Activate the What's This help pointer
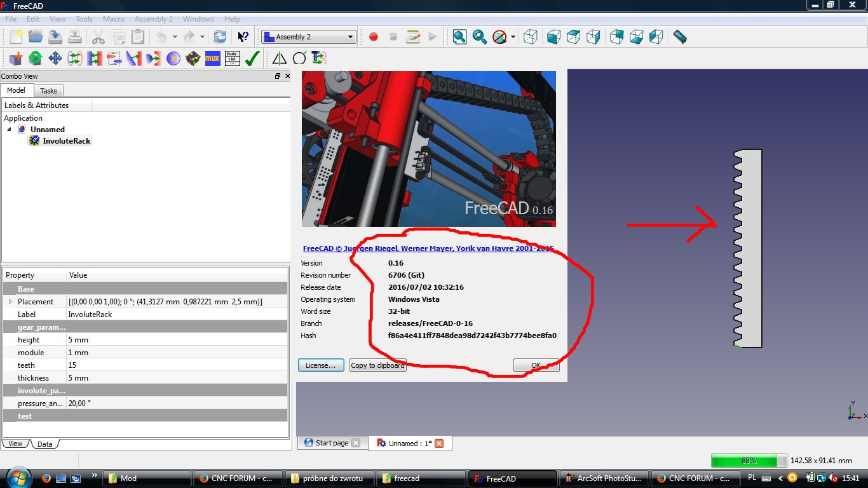Viewport: 868px width, 488px height. pos(243,37)
